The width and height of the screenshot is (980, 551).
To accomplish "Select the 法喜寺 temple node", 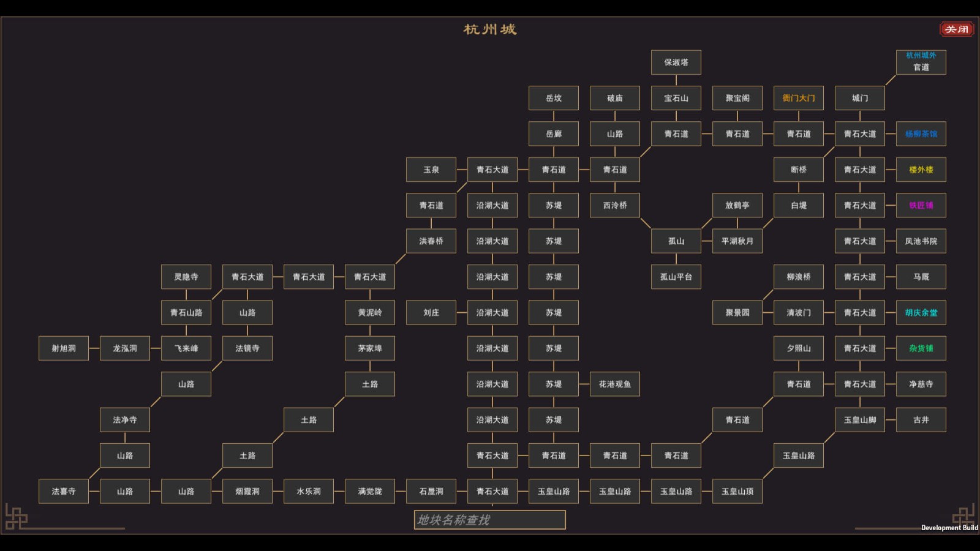I will (64, 492).
